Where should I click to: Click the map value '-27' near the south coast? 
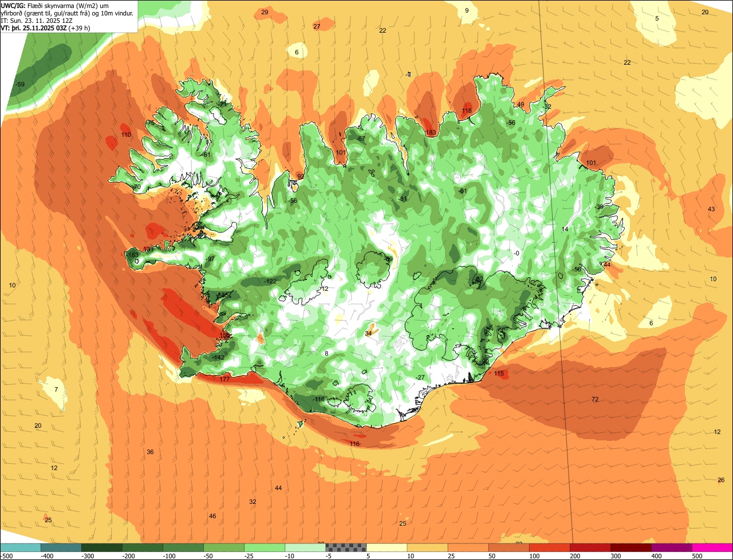[x=420, y=377]
